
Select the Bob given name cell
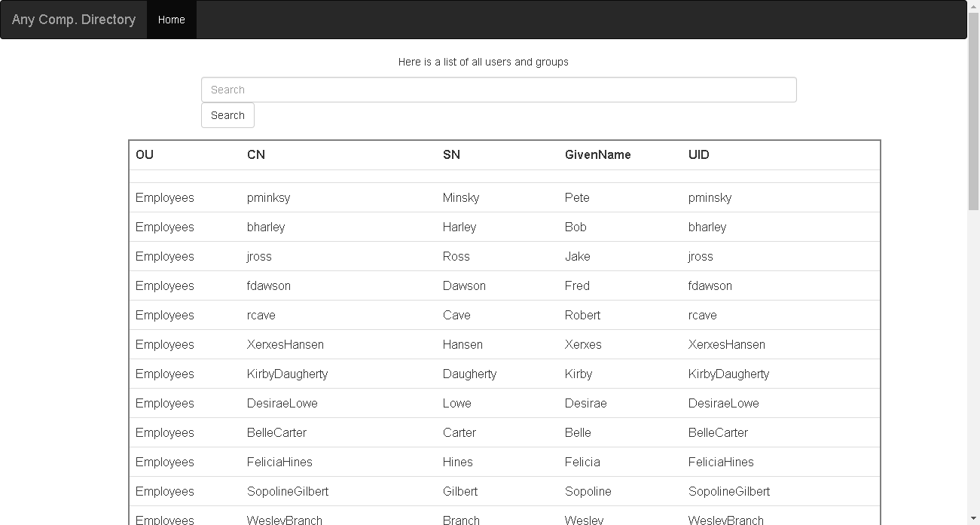coord(575,227)
